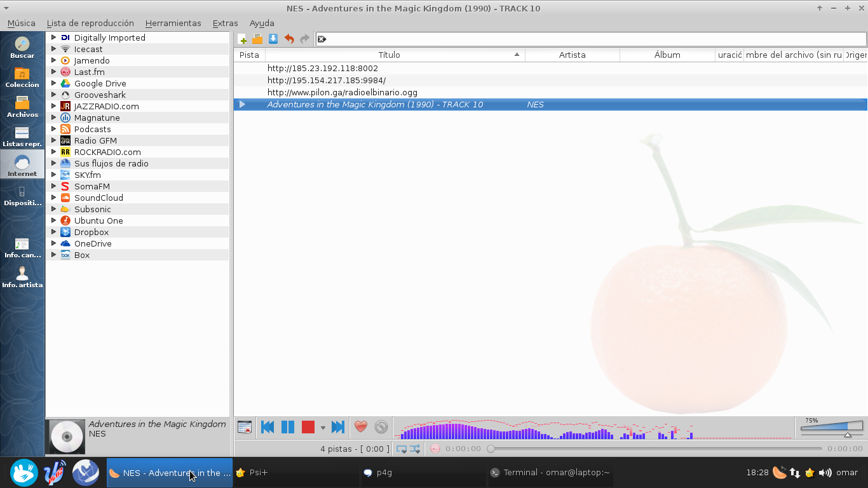
Task: Click the Dropbox service icon
Action: [x=65, y=232]
